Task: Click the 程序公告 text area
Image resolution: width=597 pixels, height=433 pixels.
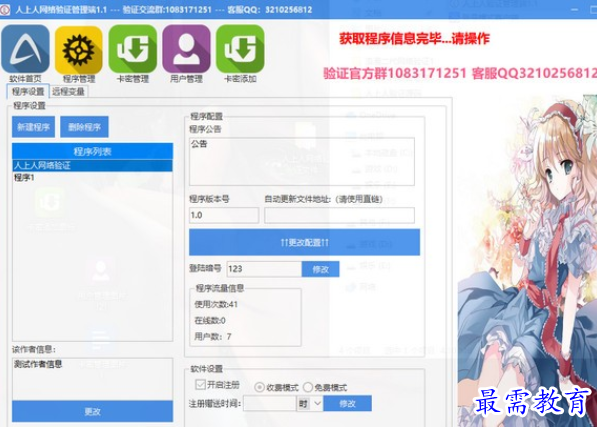Action: (302, 162)
